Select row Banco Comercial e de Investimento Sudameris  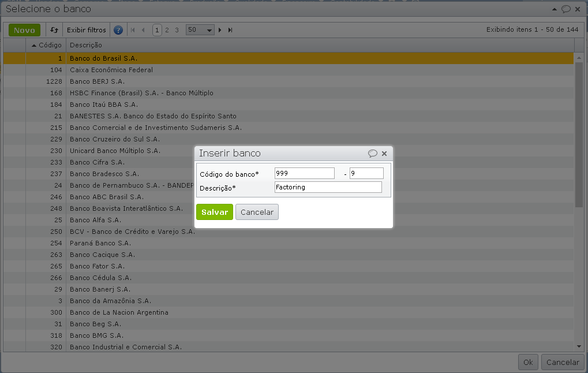click(x=289, y=128)
